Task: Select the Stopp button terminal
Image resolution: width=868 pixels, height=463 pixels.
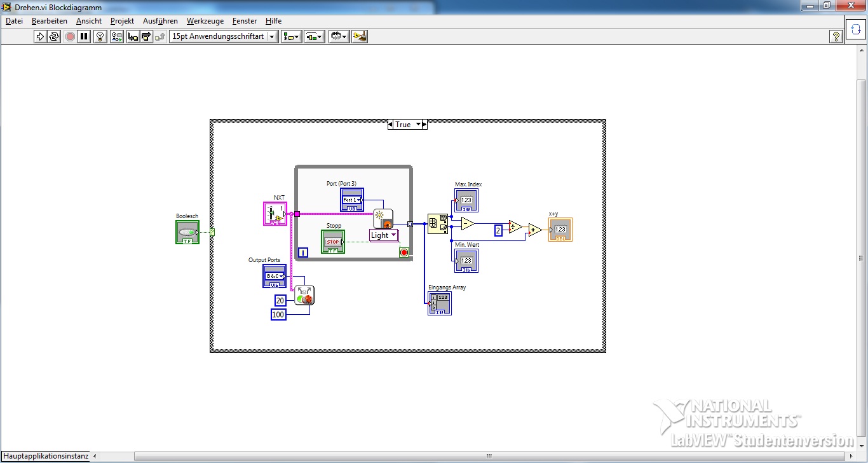Action: (x=333, y=242)
